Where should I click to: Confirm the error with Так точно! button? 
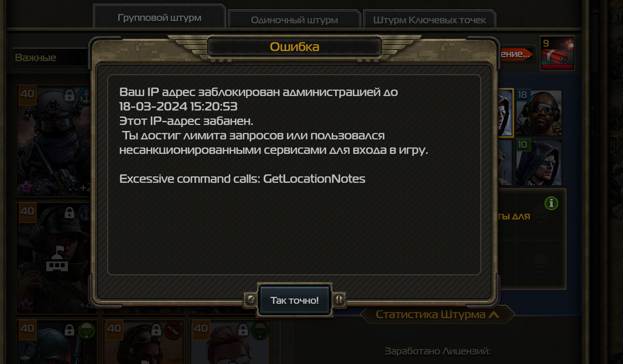coord(295,300)
